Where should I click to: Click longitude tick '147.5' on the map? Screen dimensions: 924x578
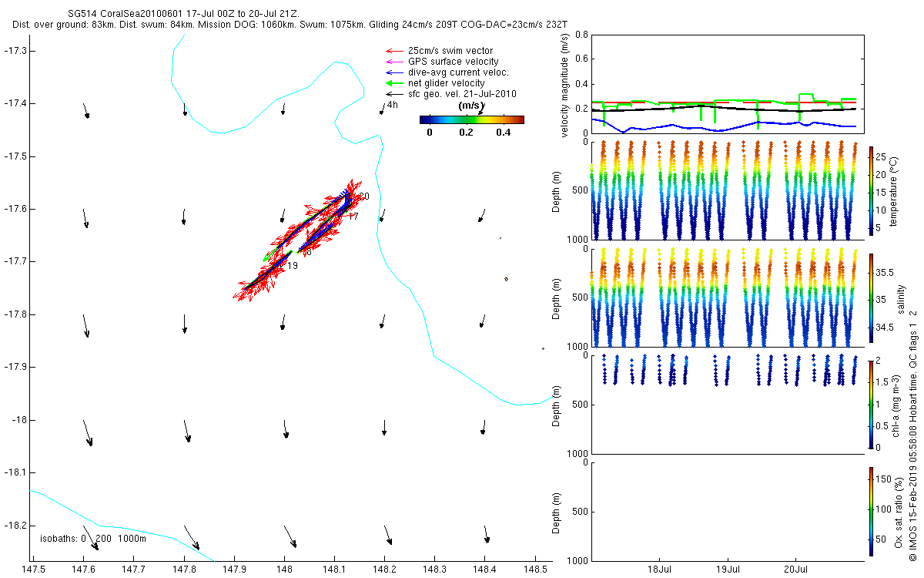click(x=34, y=570)
